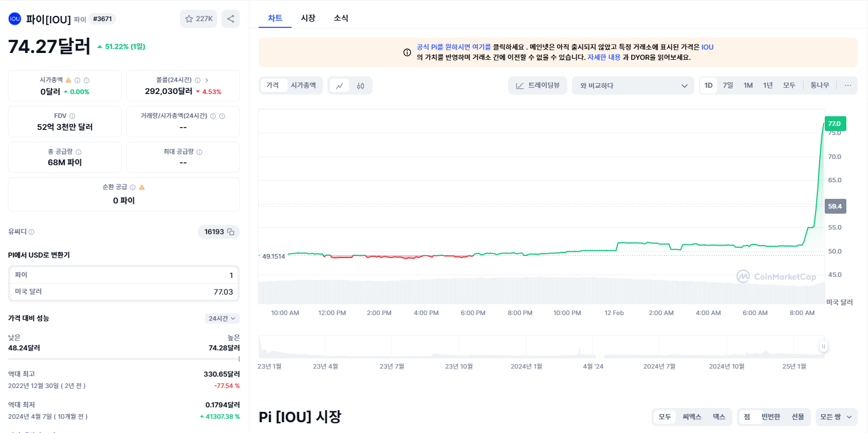Open the 볼륨(24시간) arrow chevron
This screenshot has width=868, height=433.
point(207,80)
